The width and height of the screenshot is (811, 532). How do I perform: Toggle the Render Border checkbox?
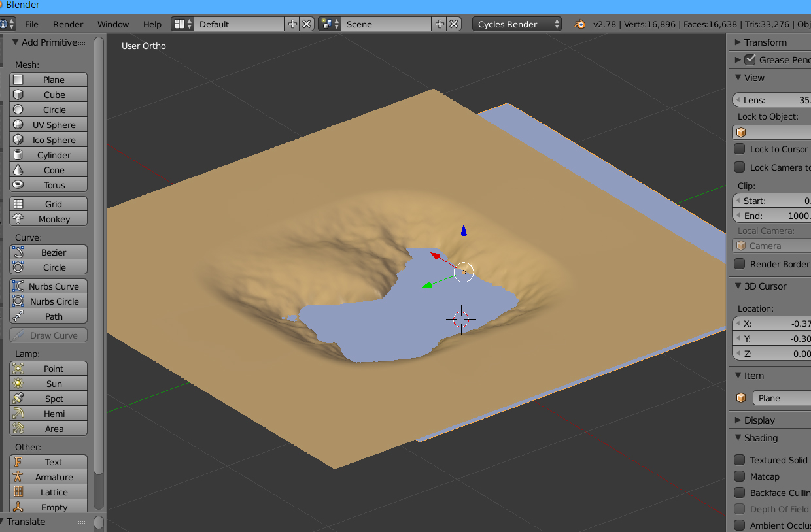[740, 264]
